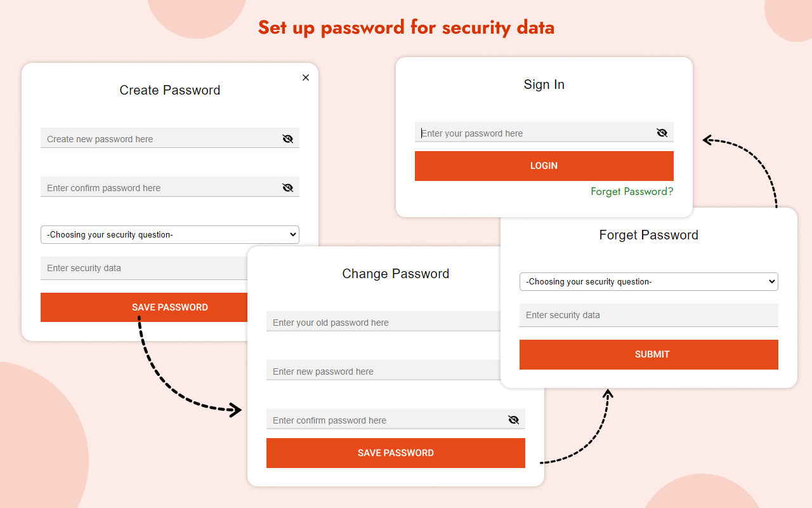Image resolution: width=812 pixels, height=508 pixels.
Task: Toggle visibility in Create Password confirm field
Action: 288,187
